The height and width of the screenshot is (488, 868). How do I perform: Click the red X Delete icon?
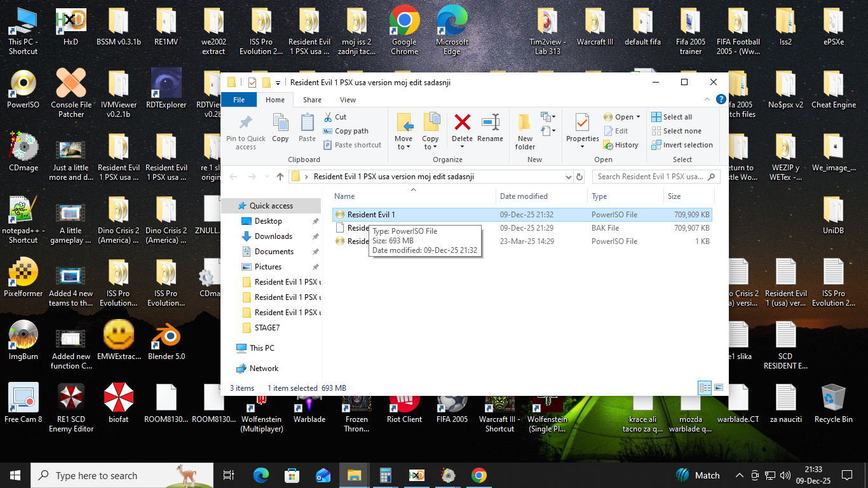click(462, 122)
